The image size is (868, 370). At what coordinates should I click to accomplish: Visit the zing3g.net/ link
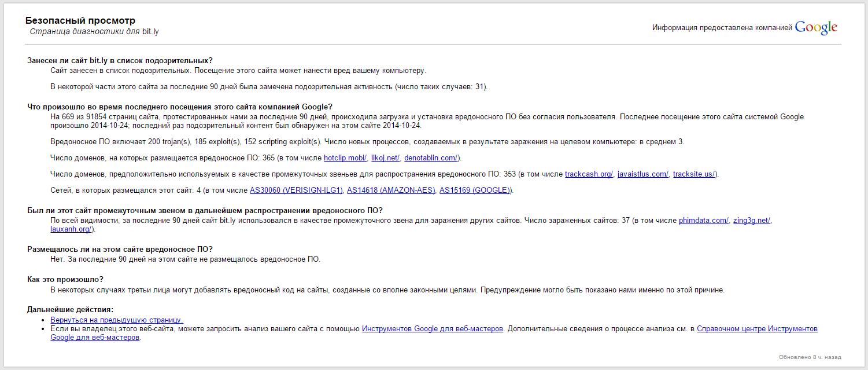pos(752,220)
